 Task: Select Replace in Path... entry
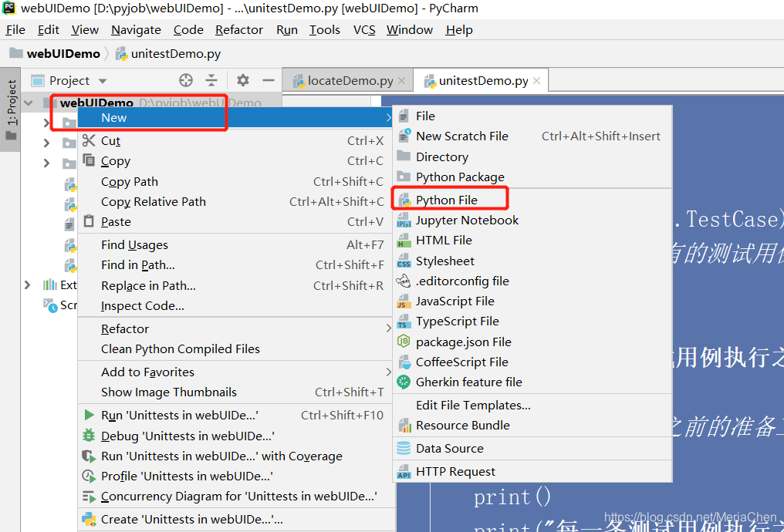(x=236, y=285)
